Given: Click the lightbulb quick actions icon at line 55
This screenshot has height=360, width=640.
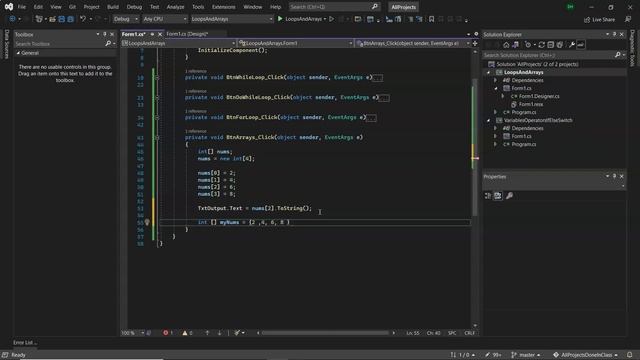Looking at the screenshot, I should 147,222.
